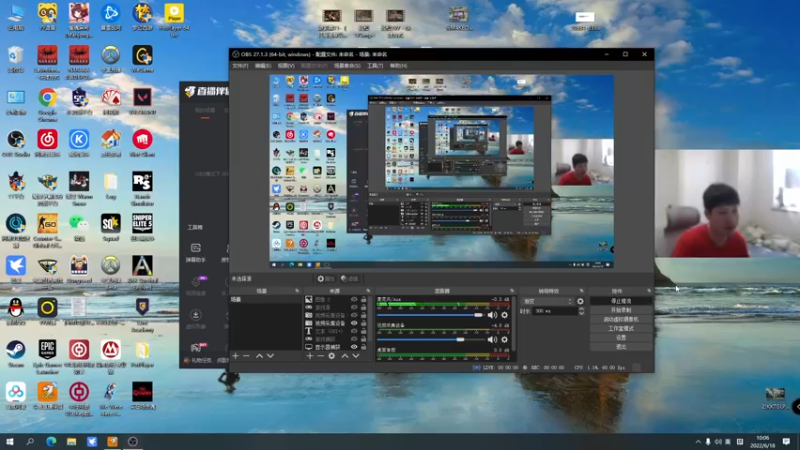
Task: Open VALORANT desktop icon
Action: point(142,97)
